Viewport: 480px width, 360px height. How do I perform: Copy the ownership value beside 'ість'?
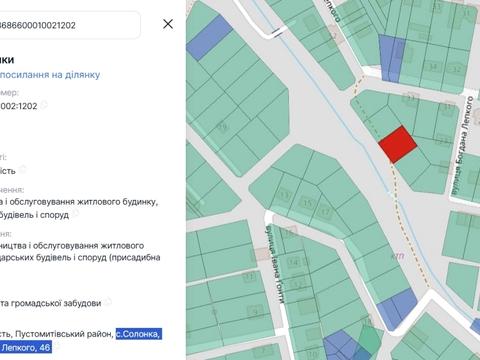point(22,169)
